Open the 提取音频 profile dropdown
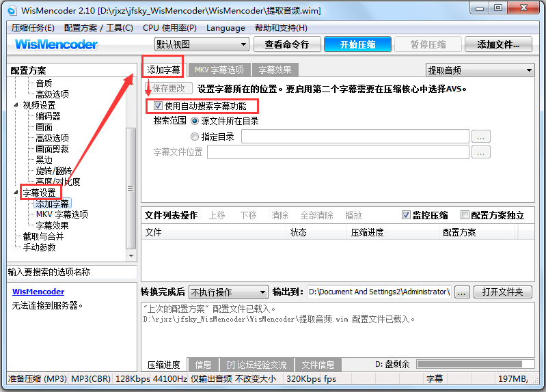Screen dimensions: 546x392 click(480, 70)
